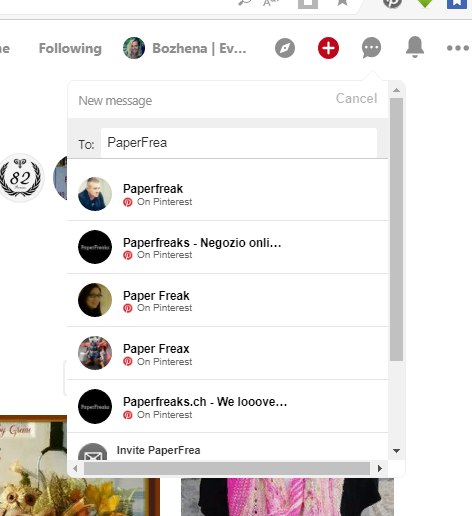Click the browser star bookmark icon
Screen dimensions: 472x516
(x=342, y=3)
